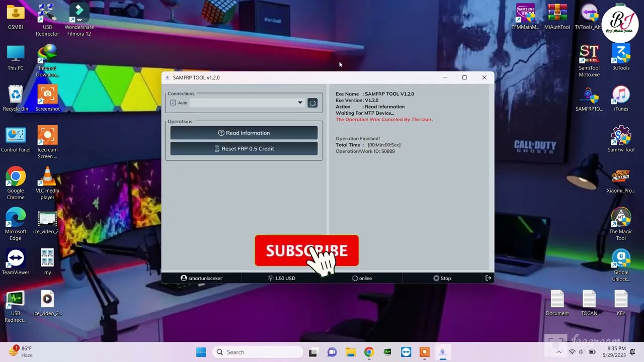Open the Chat app from taskbar

pos(332,352)
